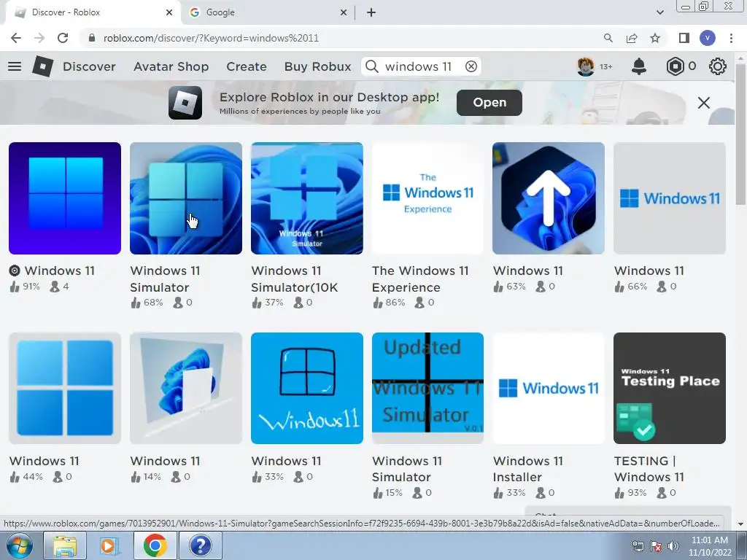Click the TESTING | Windows 11 title
Screen dimensions: 747x560
(x=649, y=469)
